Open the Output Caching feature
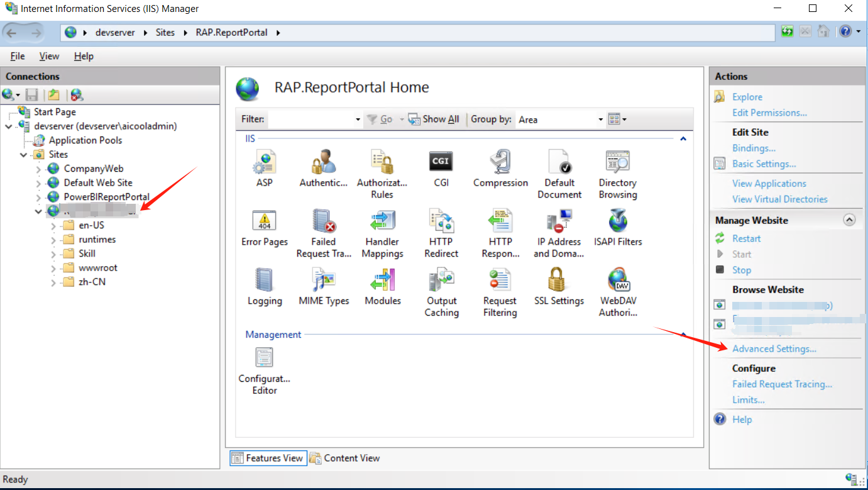 tap(441, 293)
